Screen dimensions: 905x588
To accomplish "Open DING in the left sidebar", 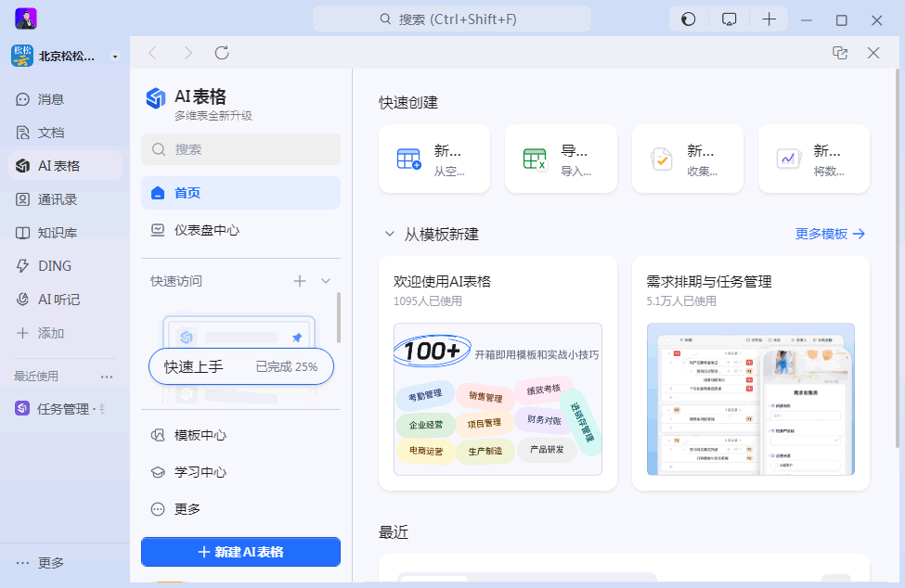I will 65,266.
